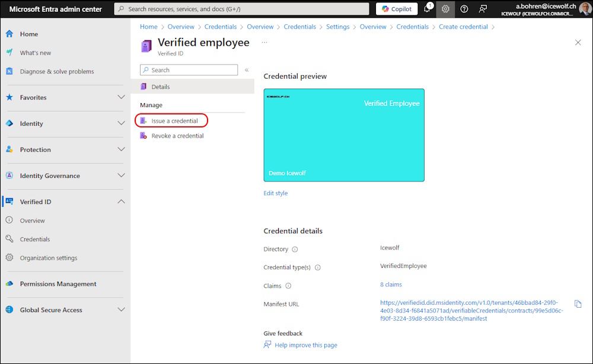Open Credentials with the key icon
593x364 pixels.
pyautogui.click(x=9, y=239)
